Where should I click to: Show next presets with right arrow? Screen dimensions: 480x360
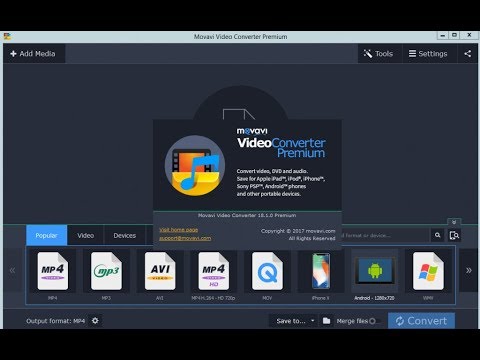click(x=469, y=270)
